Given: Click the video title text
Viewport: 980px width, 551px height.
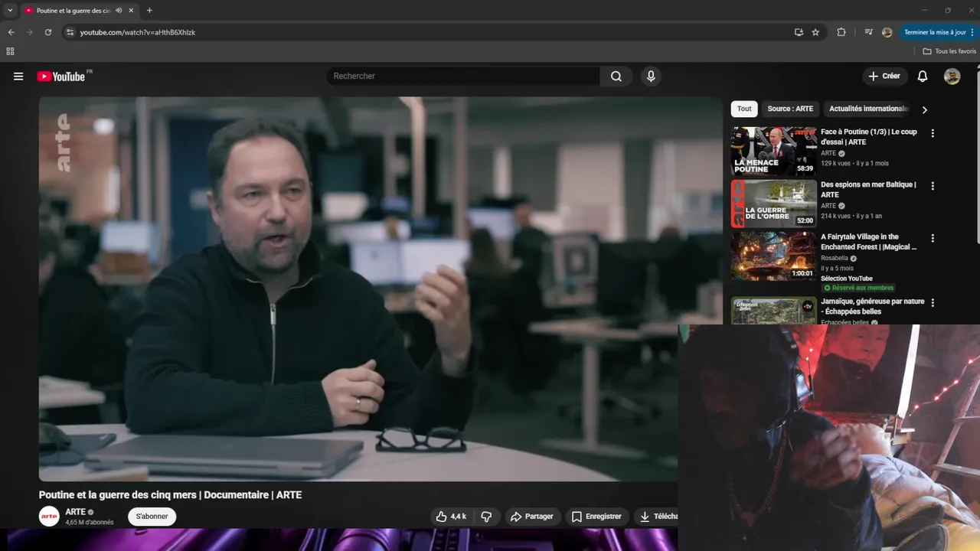Looking at the screenshot, I should [170, 495].
